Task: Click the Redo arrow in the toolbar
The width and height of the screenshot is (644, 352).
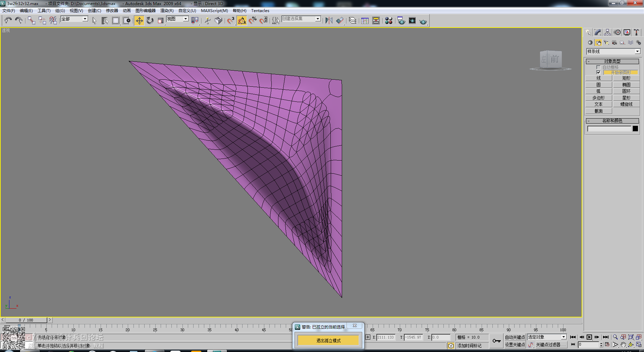Action: (19, 20)
